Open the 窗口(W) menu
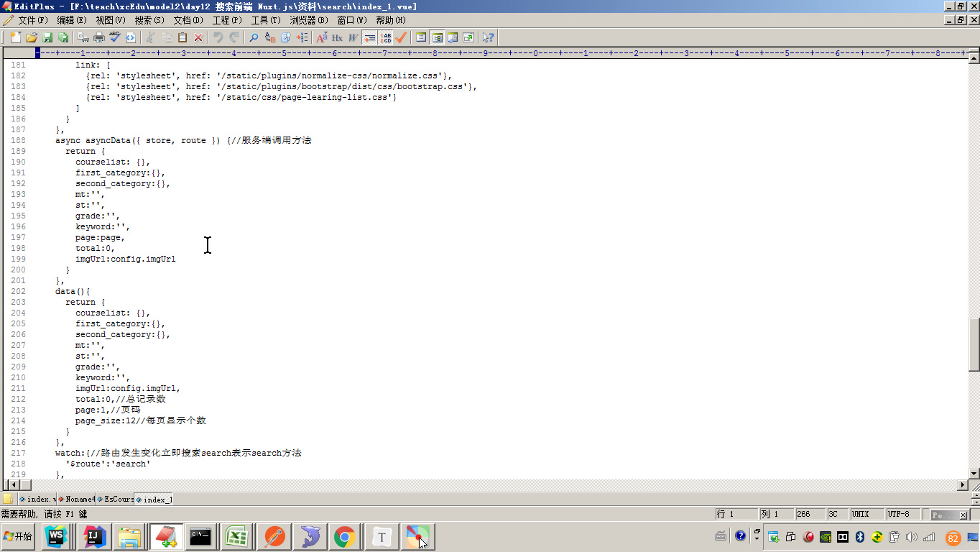The height and width of the screenshot is (552, 980). click(x=352, y=20)
